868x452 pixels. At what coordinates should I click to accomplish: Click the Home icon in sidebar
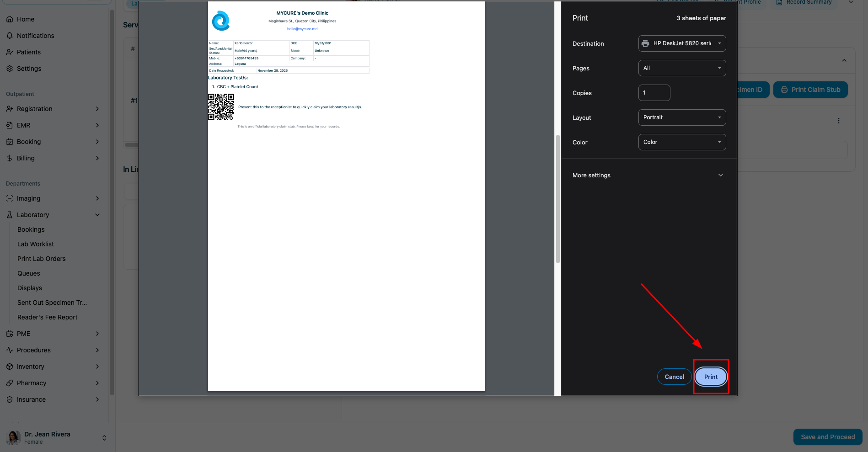[10, 19]
